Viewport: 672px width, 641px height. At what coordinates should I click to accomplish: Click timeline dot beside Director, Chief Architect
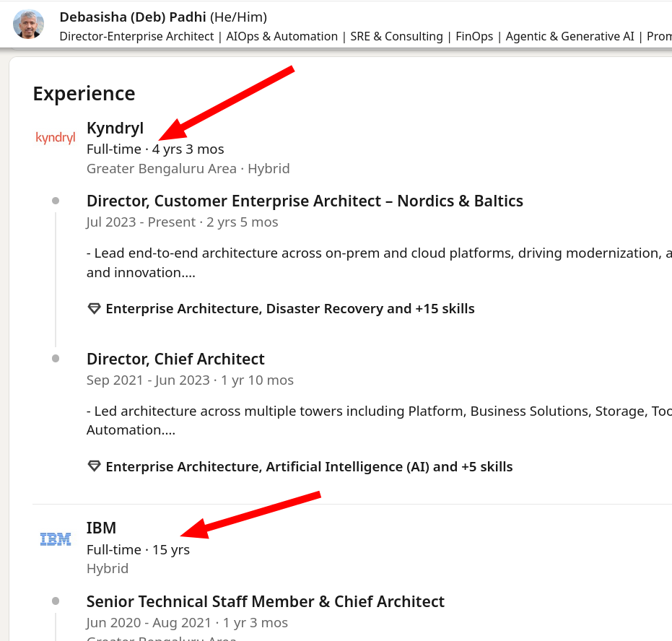pos(56,359)
